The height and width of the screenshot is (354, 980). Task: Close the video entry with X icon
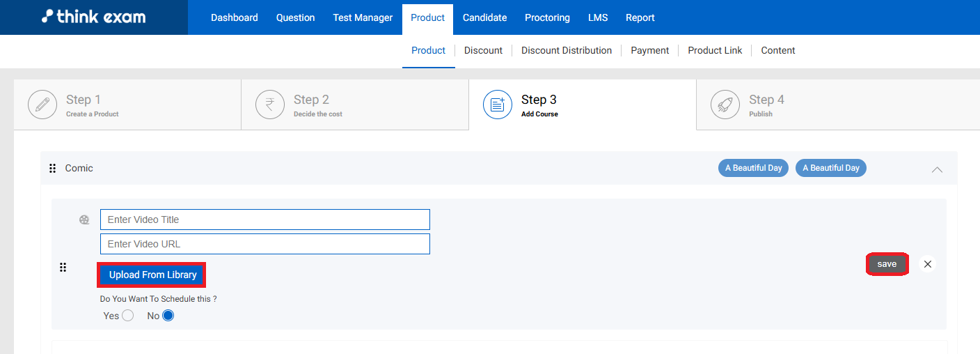pyautogui.click(x=927, y=264)
